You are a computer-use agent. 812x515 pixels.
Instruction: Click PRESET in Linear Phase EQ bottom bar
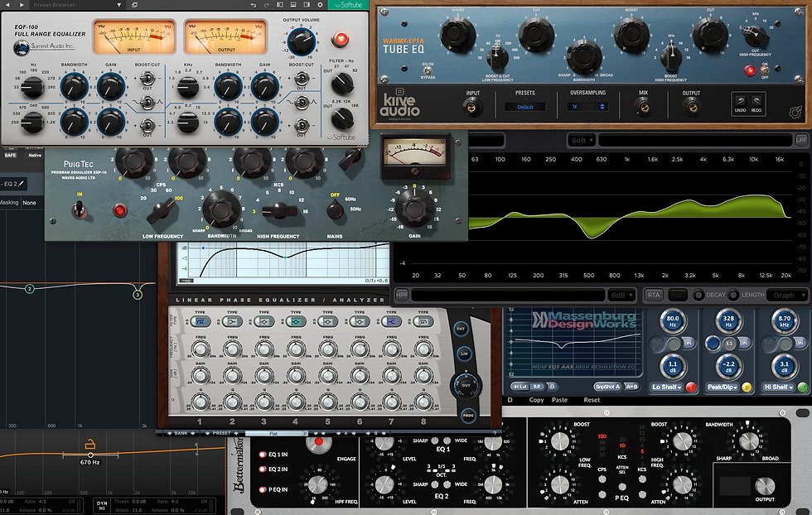click(222, 433)
